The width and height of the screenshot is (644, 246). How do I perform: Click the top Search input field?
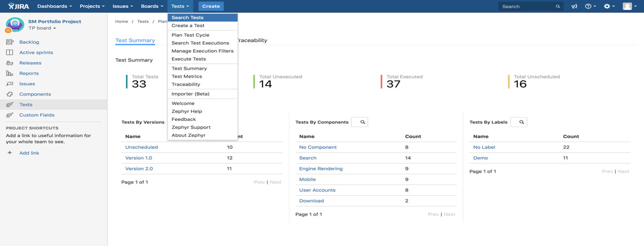527,6
